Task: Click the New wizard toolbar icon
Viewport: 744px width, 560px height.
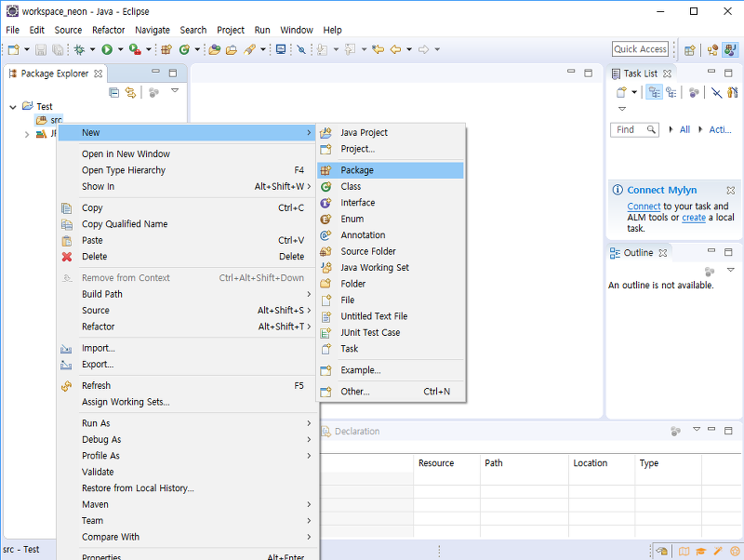Action: (14, 49)
